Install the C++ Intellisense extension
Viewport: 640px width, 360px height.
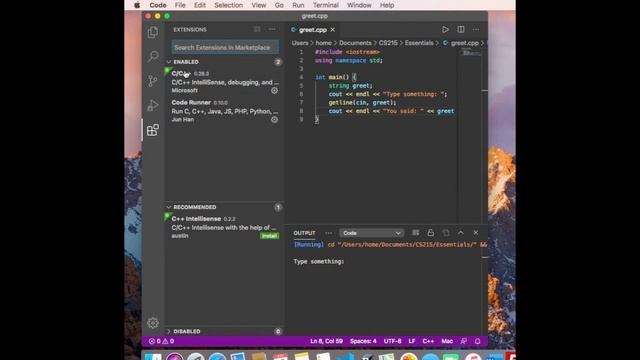(269, 236)
